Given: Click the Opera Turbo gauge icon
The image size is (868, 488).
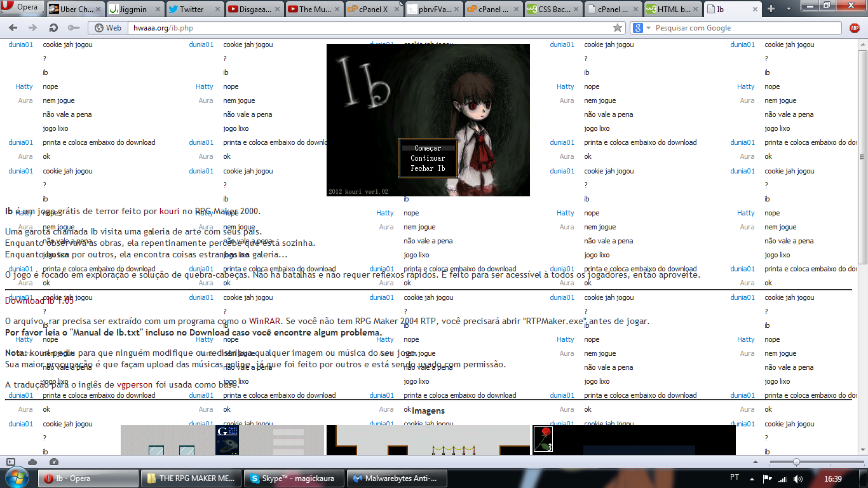Looking at the screenshot, I should pyautogui.click(x=54, y=462).
